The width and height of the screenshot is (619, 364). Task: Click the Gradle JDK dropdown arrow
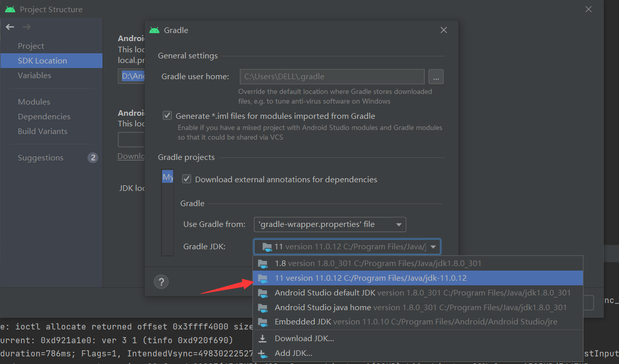click(x=433, y=247)
